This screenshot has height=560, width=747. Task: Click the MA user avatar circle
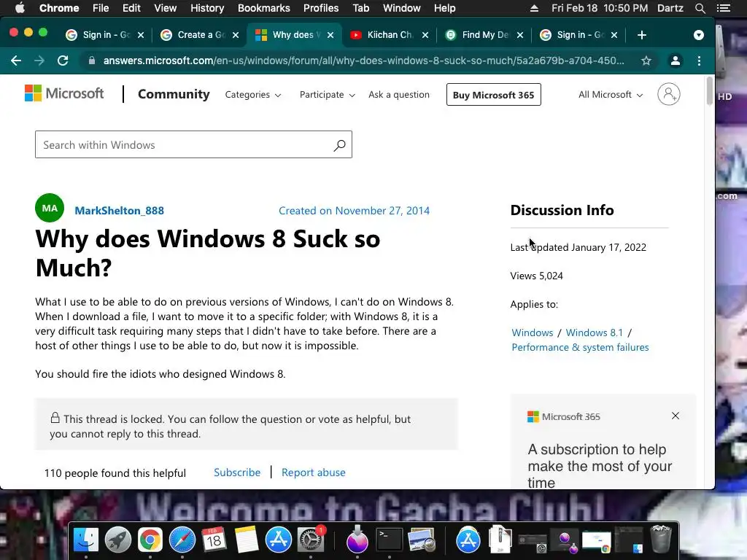coord(50,208)
